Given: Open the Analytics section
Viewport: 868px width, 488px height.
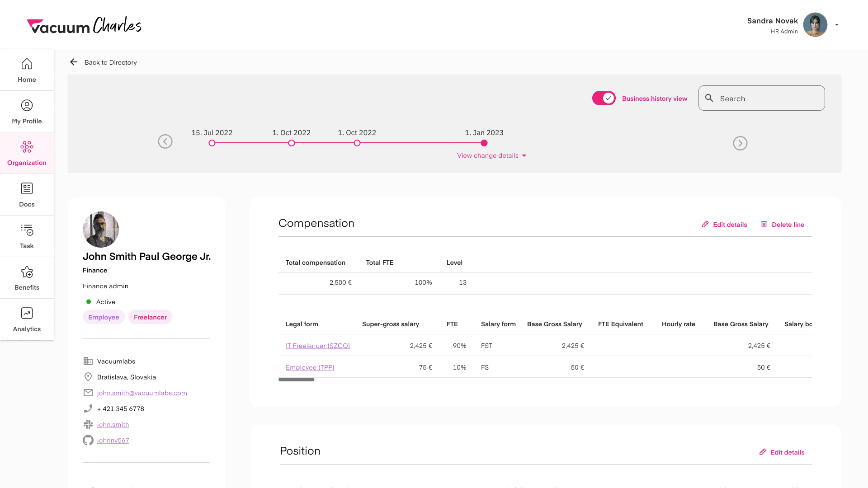Looking at the screenshot, I should (27, 319).
